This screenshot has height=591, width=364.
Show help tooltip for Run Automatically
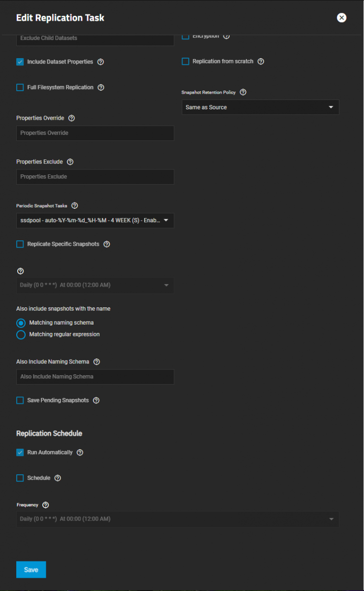80,453
